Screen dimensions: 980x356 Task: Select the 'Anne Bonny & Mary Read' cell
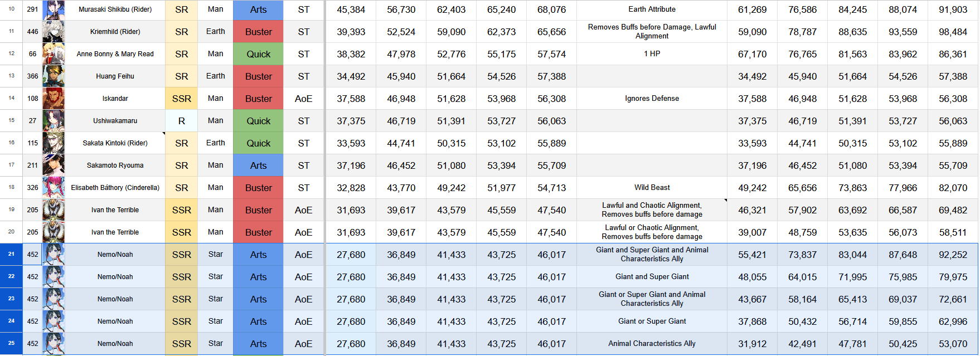tap(115, 54)
